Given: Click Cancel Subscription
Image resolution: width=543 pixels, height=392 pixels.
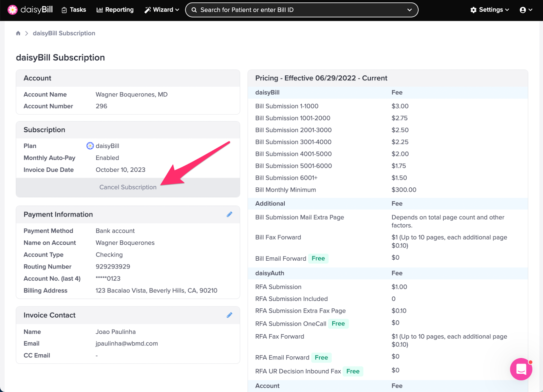Looking at the screenshot, I should [128, 187].
